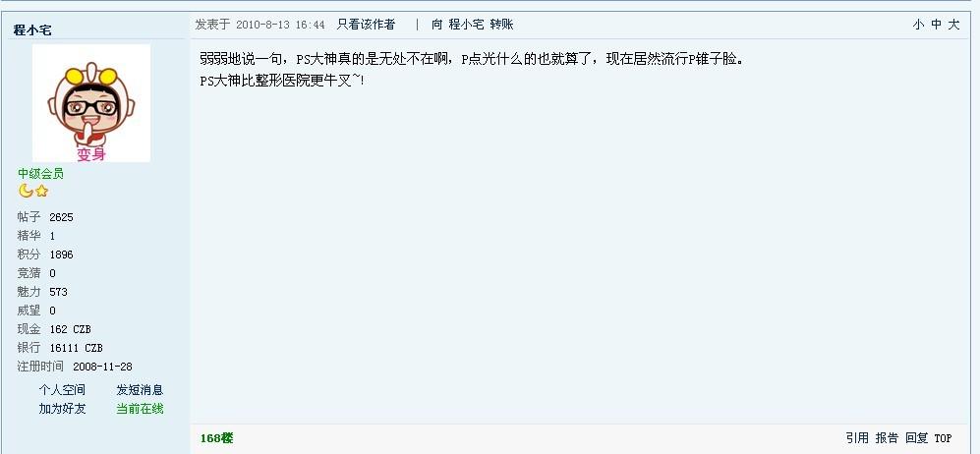
Task: Click the moon rank icon
Action: point(26,191)
